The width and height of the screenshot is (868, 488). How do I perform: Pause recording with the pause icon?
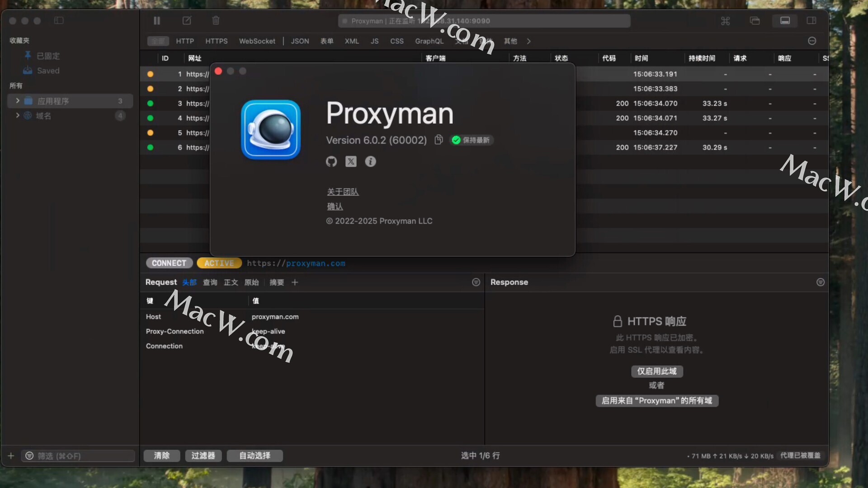(157, 21)
